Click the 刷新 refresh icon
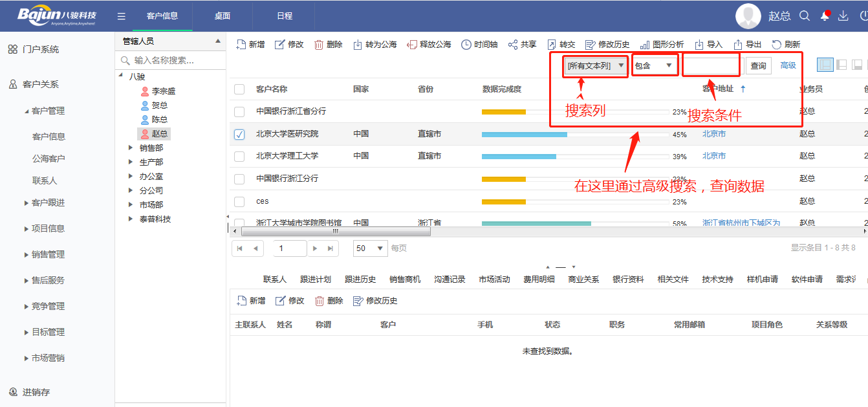The image size is (868, 407). click(x=777, y=45)
